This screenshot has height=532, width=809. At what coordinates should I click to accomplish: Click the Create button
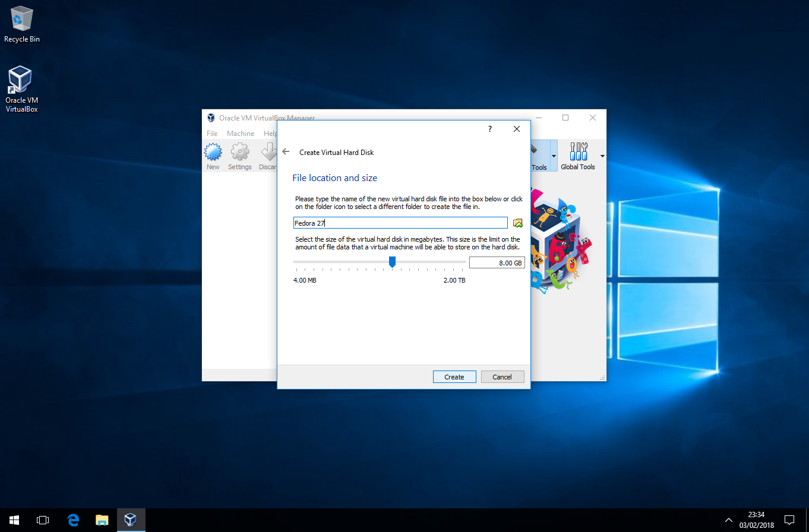[454, 377]
